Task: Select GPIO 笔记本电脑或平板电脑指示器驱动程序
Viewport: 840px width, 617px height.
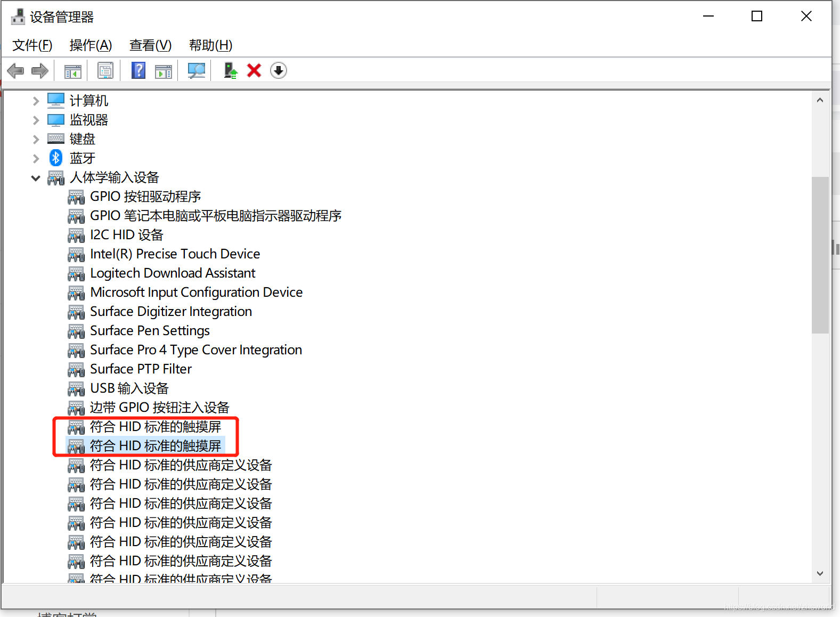Action: [x=216, y=216]
